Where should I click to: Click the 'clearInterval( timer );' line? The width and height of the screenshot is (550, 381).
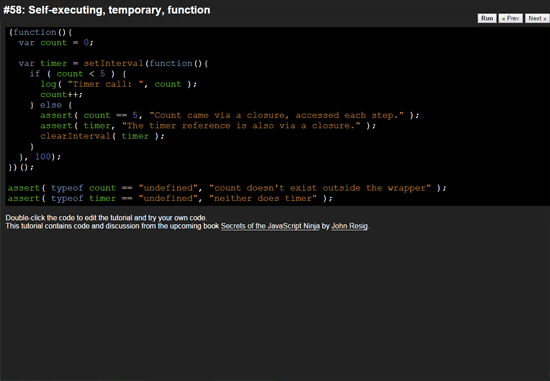102,136
